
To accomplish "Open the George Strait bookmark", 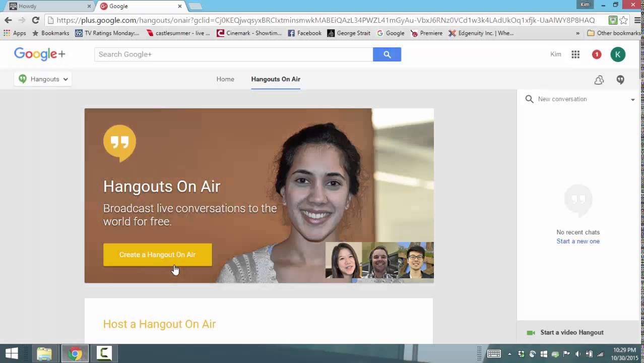I will click(x=349, y=33).
